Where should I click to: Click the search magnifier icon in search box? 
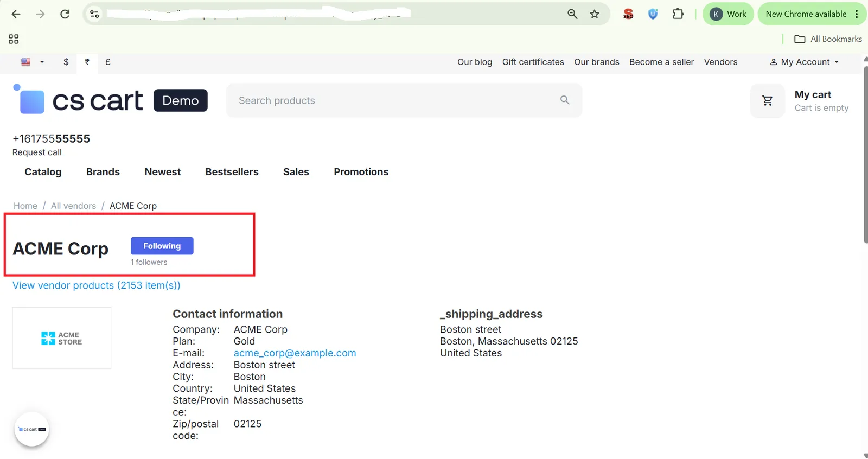coord(565,100)
